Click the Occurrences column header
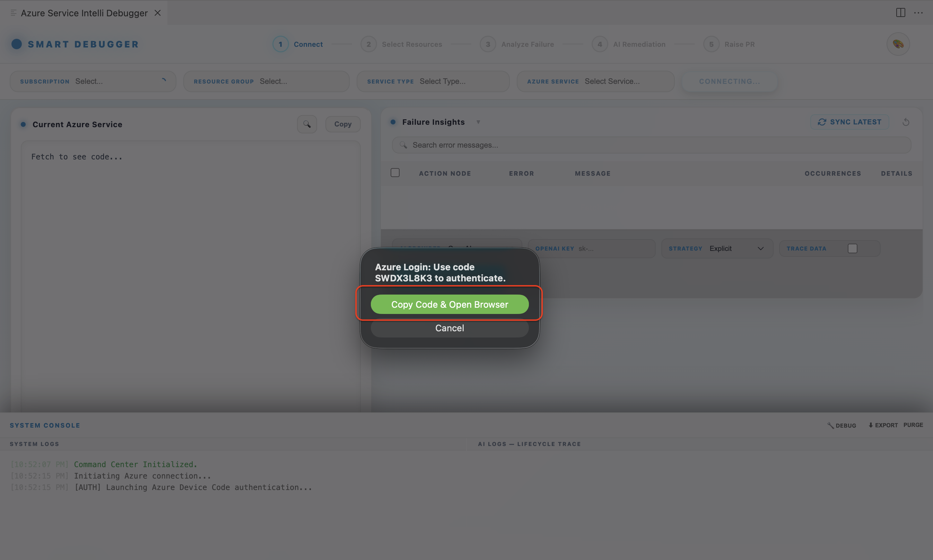933x560 pixels. pyautogui.click(x=832, y=173)
